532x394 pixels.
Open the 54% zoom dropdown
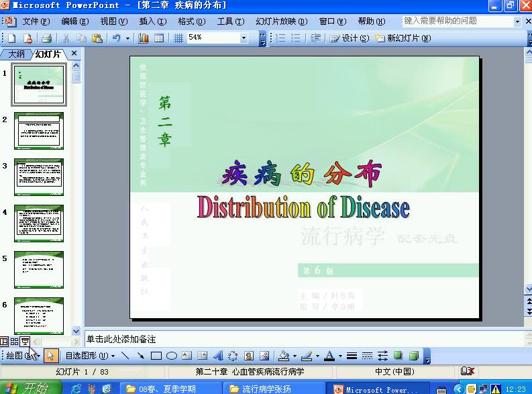click(244, 38)
